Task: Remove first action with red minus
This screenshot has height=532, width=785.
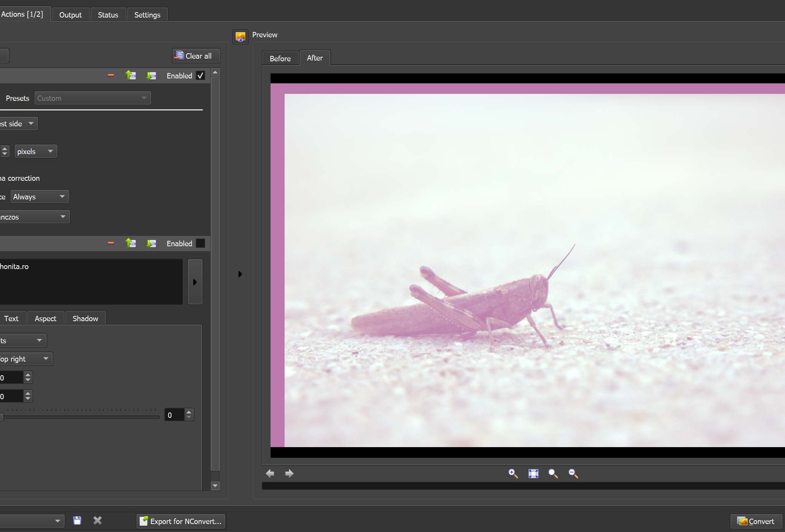Action: click(x=111, y=75)
